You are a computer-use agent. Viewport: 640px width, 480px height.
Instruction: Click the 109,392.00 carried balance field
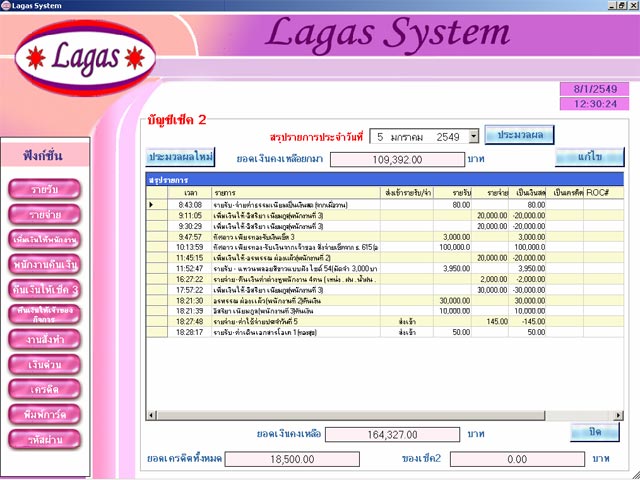point(397,160)
